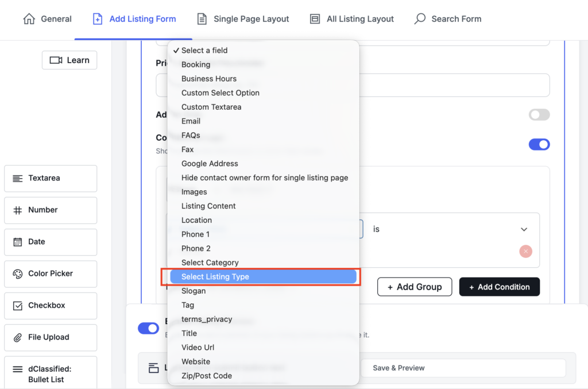Pick 'Select Category' option in list

(x=210, y=263)
